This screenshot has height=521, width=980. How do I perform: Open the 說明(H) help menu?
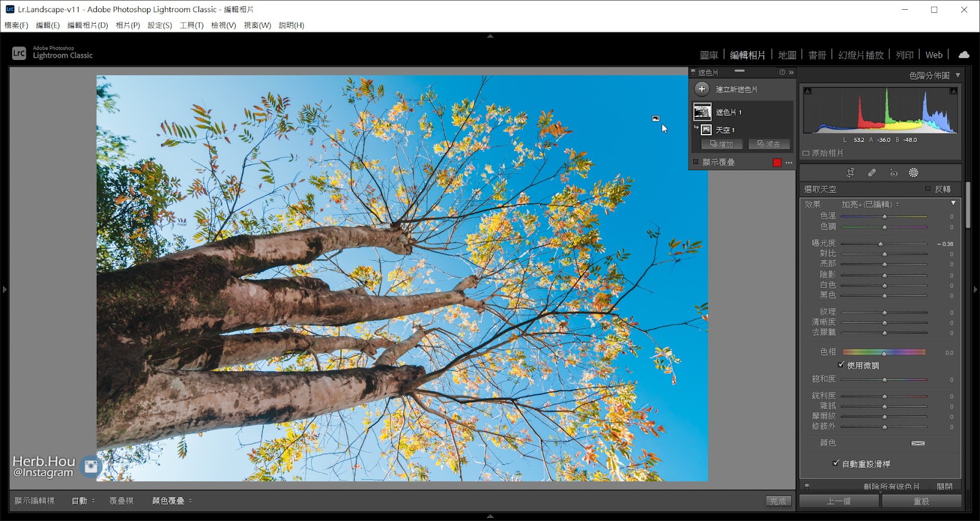coord(292,25)
